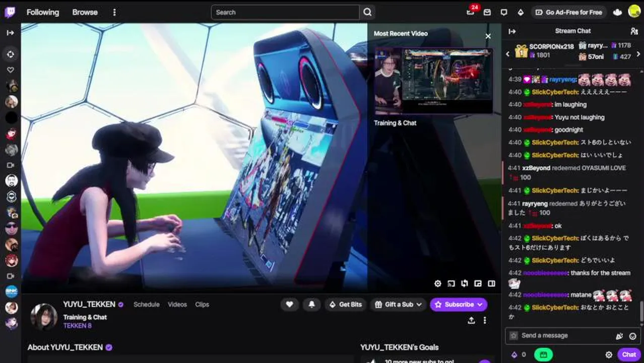Click the Twitch logo home icon

pos(10,12)
